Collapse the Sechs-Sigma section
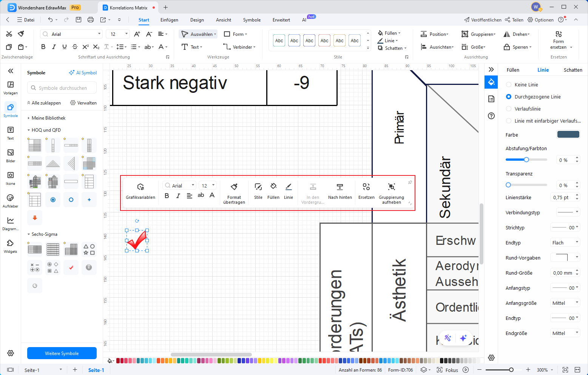The width and height of the screenshot is (588, 375). [29, 234]
